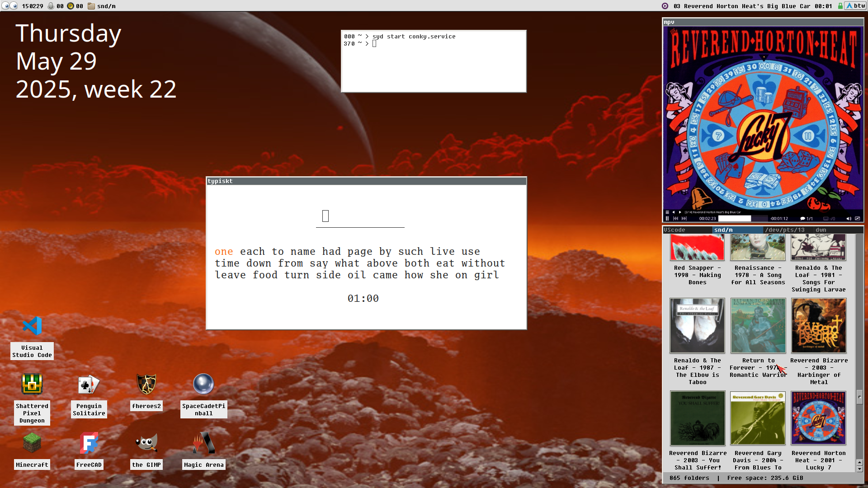Image resolution: width=868 pixels, height=488 pixels.
Task: Toggle fullscreen in mpv
Action: pos(857,219)
